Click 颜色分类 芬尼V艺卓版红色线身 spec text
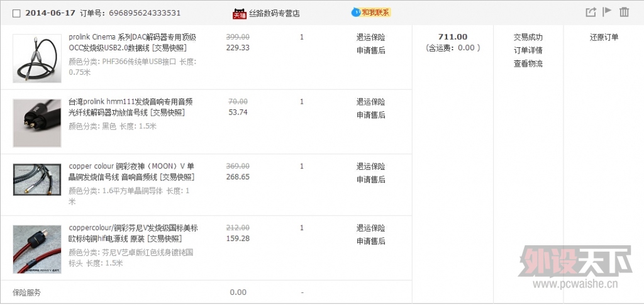The image size is (644, 305). [x=131, y=258]
